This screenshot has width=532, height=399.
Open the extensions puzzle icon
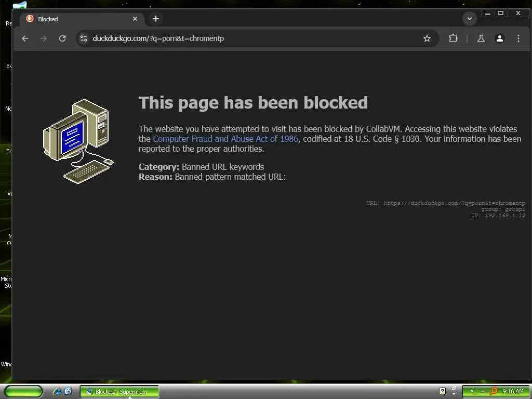point(453,38)
